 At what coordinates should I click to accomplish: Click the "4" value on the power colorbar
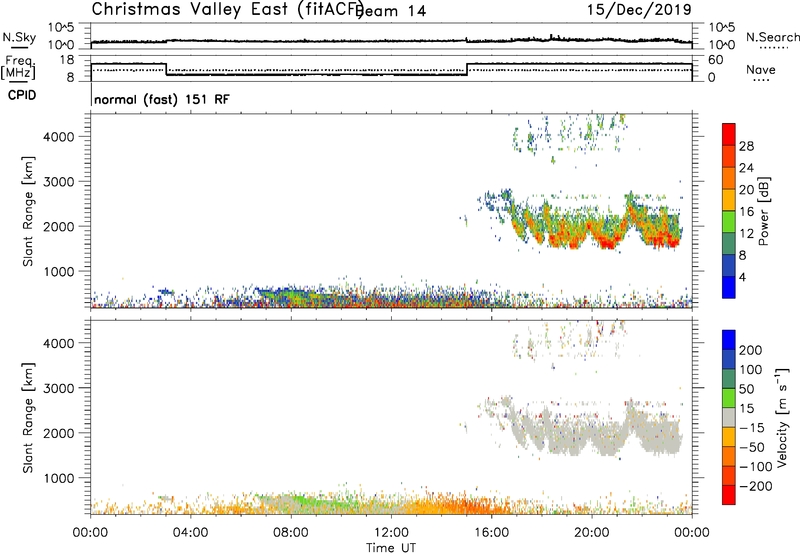point(742,277)
